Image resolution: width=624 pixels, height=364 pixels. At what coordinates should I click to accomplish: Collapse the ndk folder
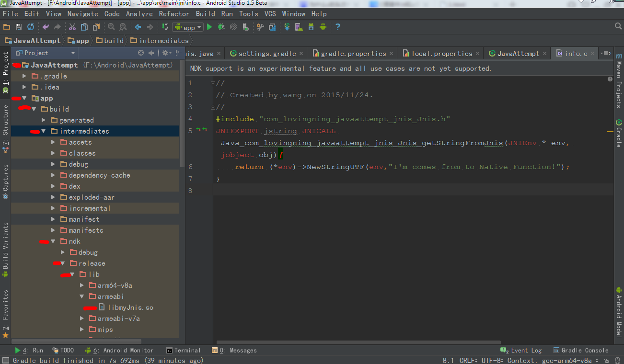[53, 241]
